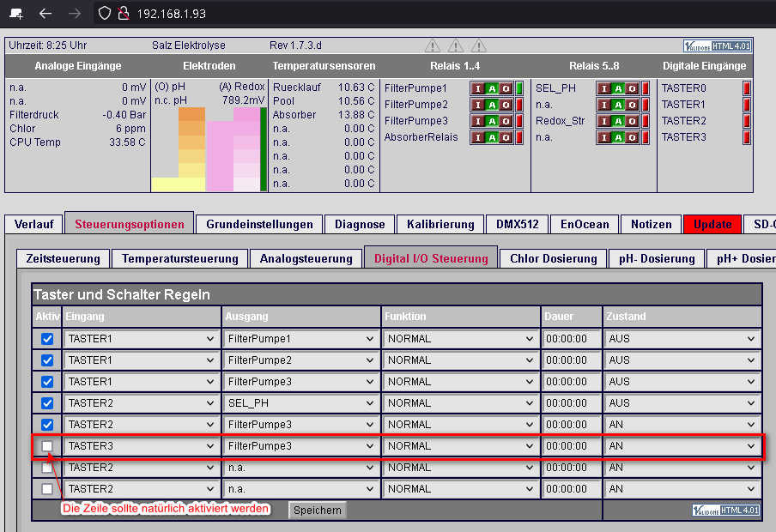The image size is (776, 532).
Task: Open Ausgang dropdown showing SEL_PH
Action: 301,403
